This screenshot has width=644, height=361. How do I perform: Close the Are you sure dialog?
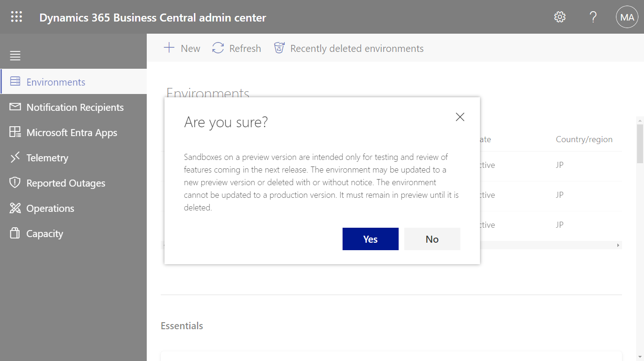tap(459, 117)
